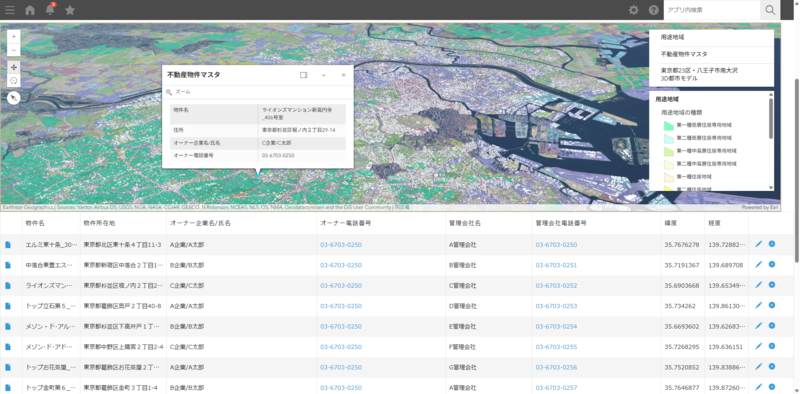The height and width of the screenshot is (394, 800).
Task: Go to the portal home icon
Action: pos(30,10)
